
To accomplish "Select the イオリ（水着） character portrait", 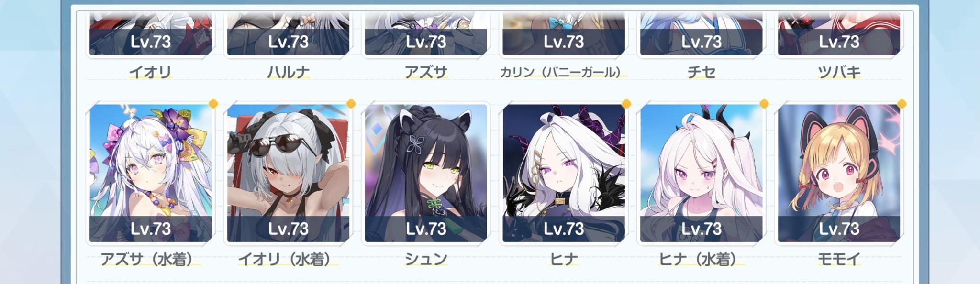I will point(288,173).
